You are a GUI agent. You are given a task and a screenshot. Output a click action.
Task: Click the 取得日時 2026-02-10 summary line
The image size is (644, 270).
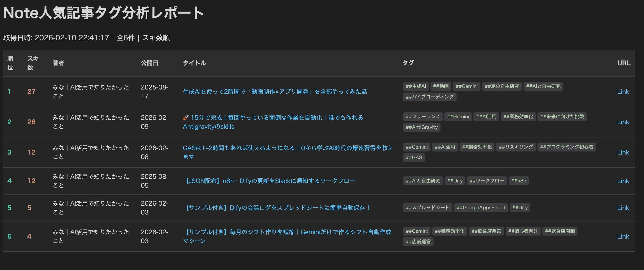[86, 38]
